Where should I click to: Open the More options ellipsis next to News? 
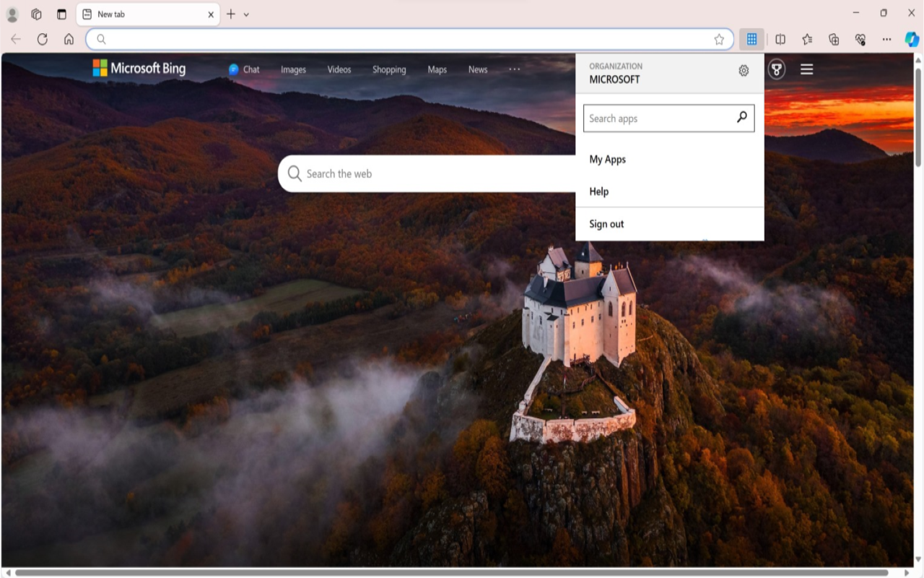[514, 69]
